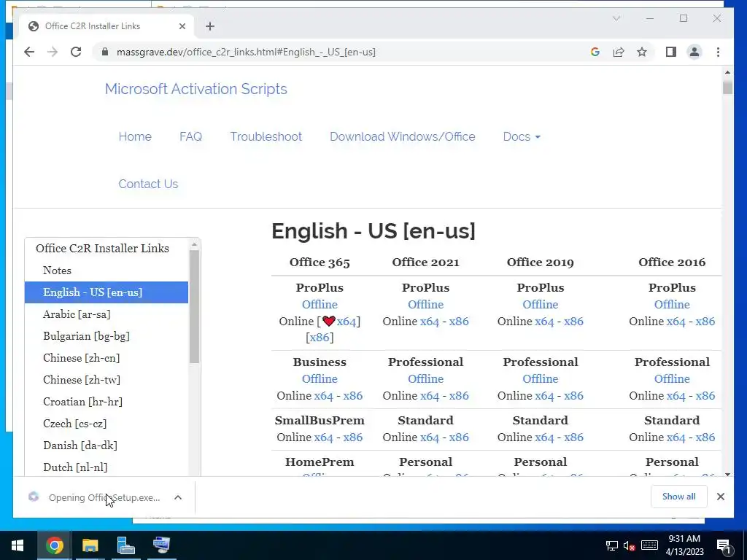Screen dimensions: 747x560
Task: Download Office 365 ProPlus Online x86
Action: 320,337
